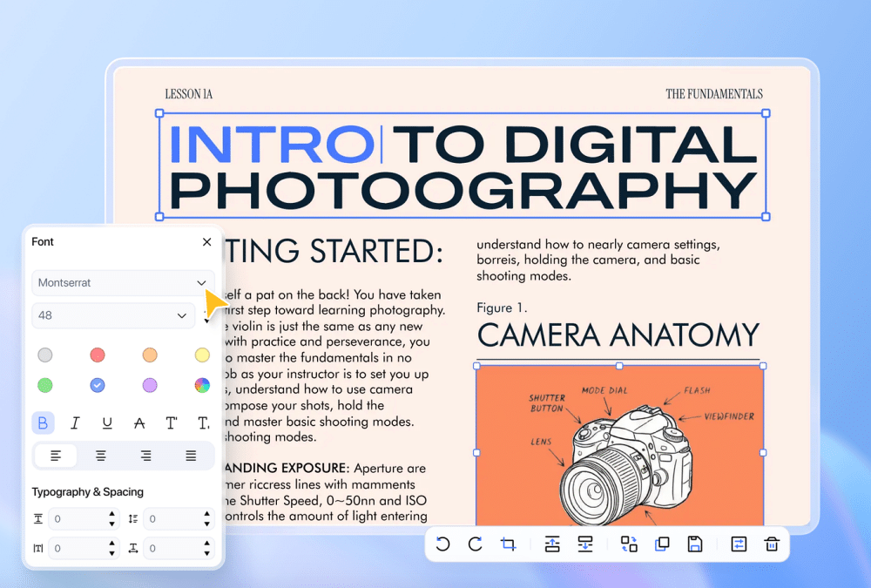Align text to the left
The height and width of the screenshot is (588, 871).
point(56,456)
